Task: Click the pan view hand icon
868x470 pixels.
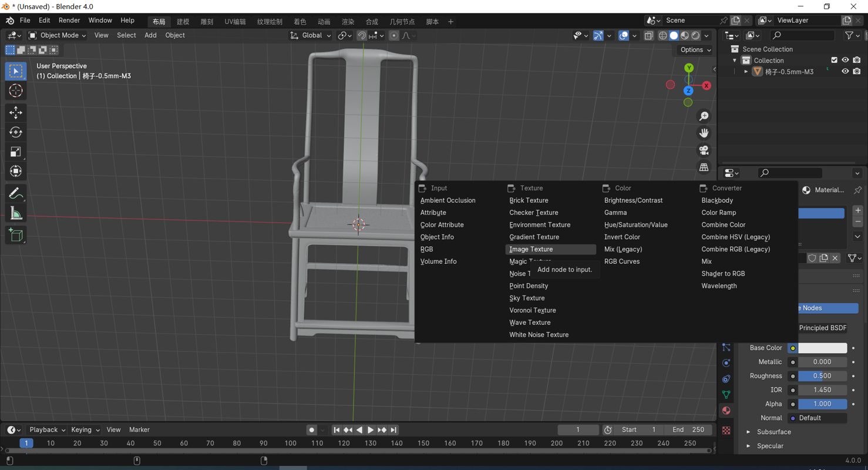Action: coord(704,133)
